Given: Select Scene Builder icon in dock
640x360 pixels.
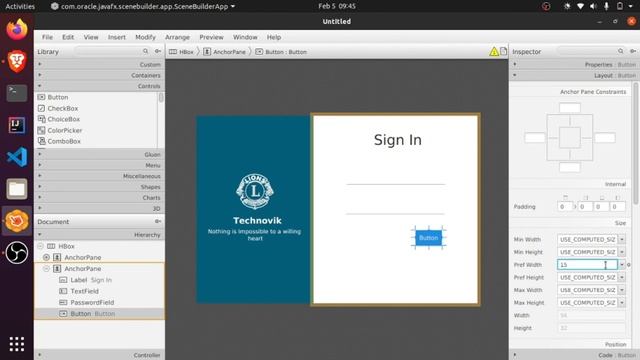Looking at the screenshot, I should tap(17, 221).
